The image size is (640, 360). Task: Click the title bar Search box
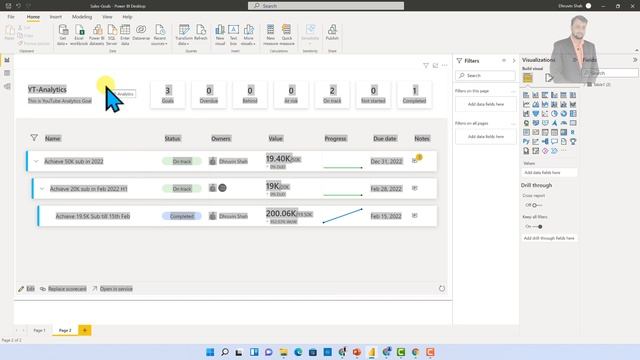pos(326,6)
